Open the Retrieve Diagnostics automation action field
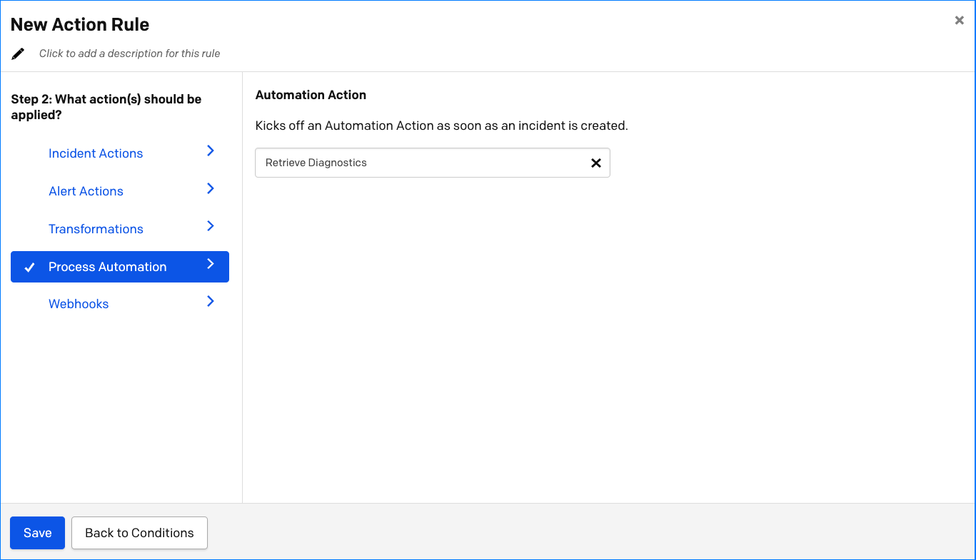The width and height of the screenshot is (976, 560). [433, 163]
